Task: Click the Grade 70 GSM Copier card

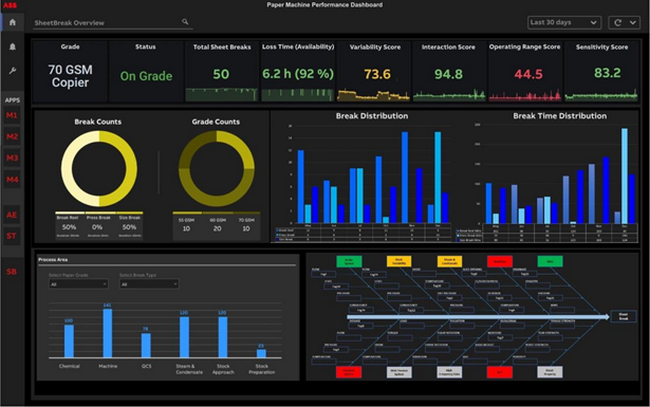Action: pyautogui.click(x=70, y=71)
